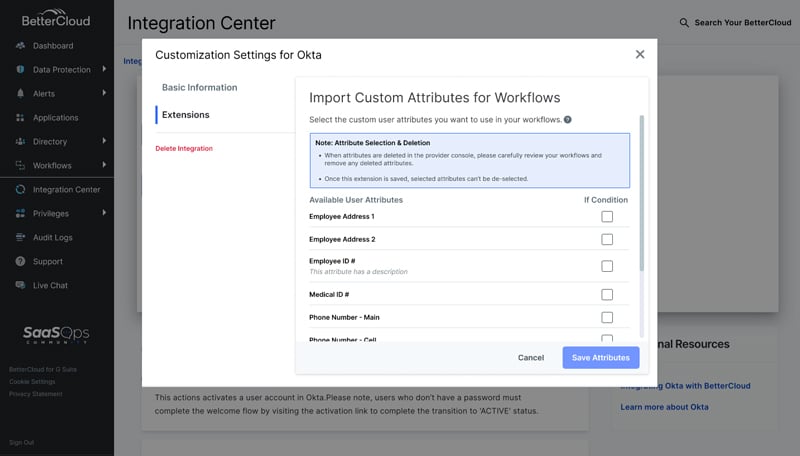Screen dimensions: 800x456
Task: Expand the Workflows submenu arrow
Action: point(104,164)
